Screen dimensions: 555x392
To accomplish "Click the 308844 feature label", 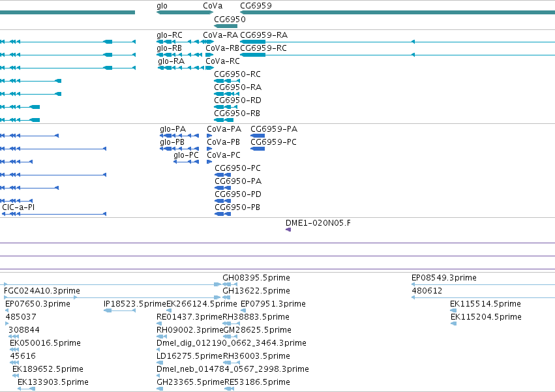I will (x=24, y=330).
